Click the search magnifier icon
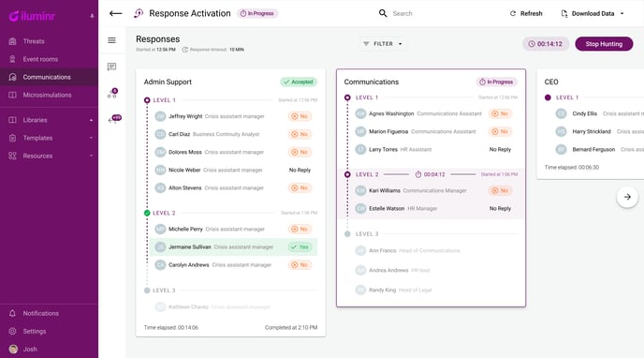The image size is (644, 358). click(383, 13)
